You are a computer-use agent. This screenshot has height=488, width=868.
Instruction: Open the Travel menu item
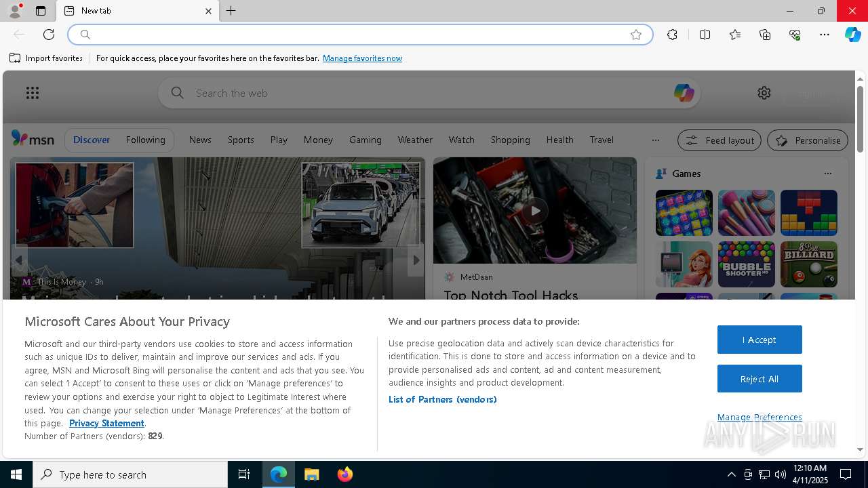click(601, 140)
